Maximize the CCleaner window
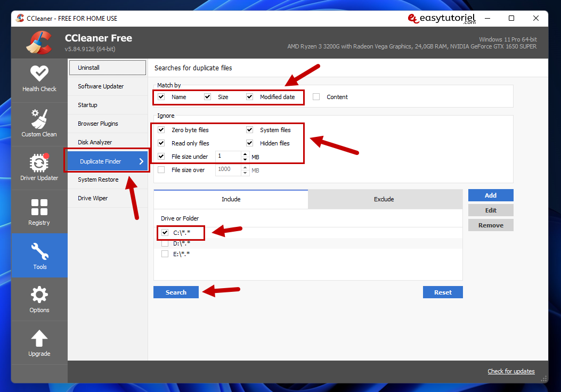Viewport: 561px width, 392px height. (511, 18)
